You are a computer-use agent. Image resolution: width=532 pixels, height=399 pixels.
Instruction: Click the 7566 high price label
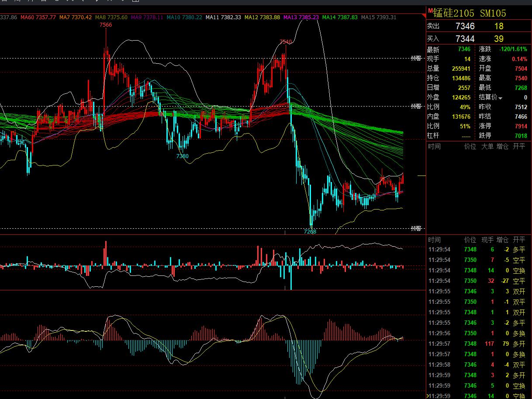click(106, 25)
